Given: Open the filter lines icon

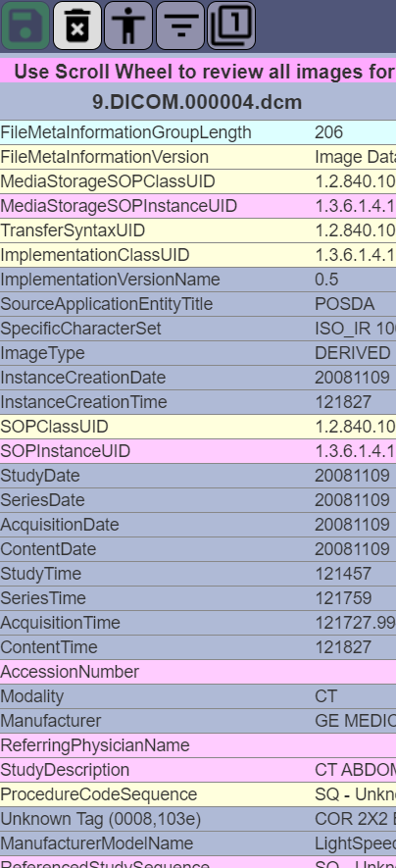Looking at the screenshot, I should click(x=179, y=26).
